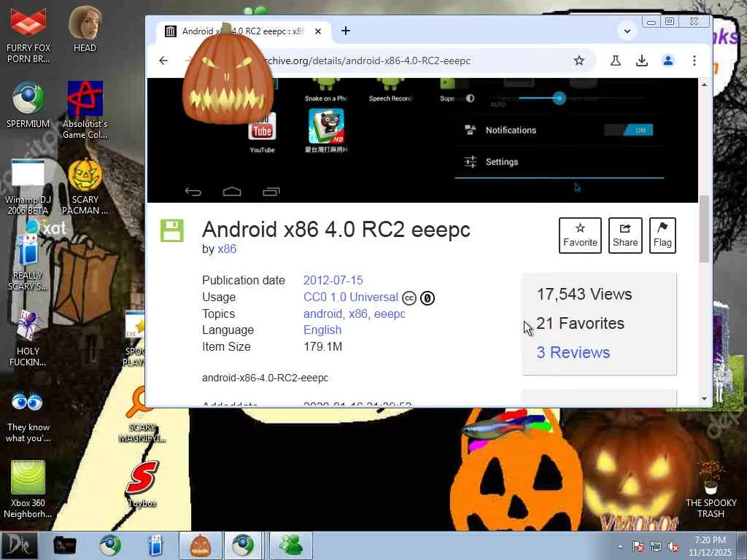The height and width of the screenshot is (560, 747).
Task: Select the 17,543 Views text
Action: [x=584, y=295]
